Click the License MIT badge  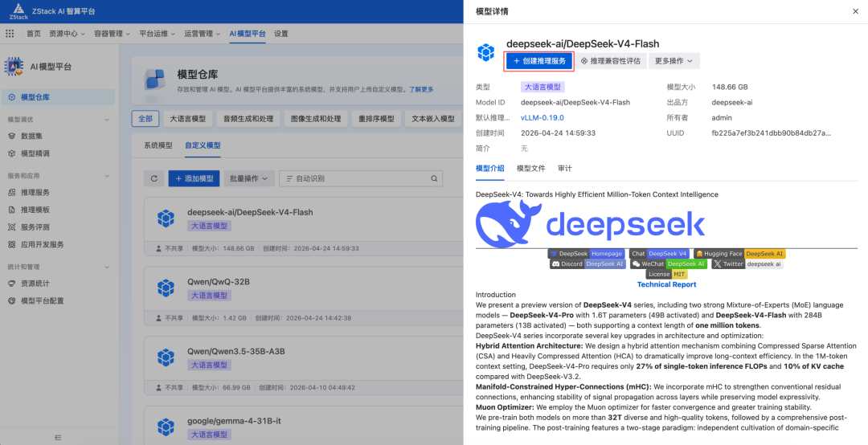click(666, 274)
